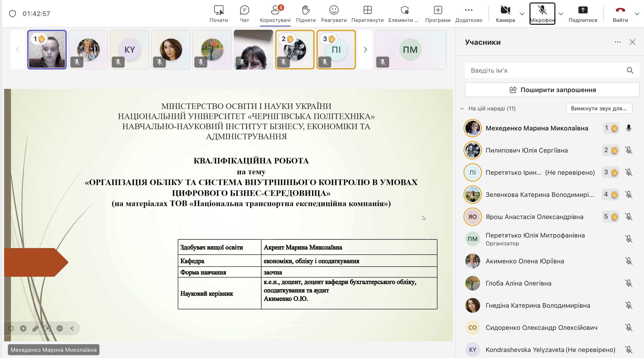Mute Мехеденко Марина Миколаївна's microphone
Screen dimensions: 644x358
tap(629, 128)
